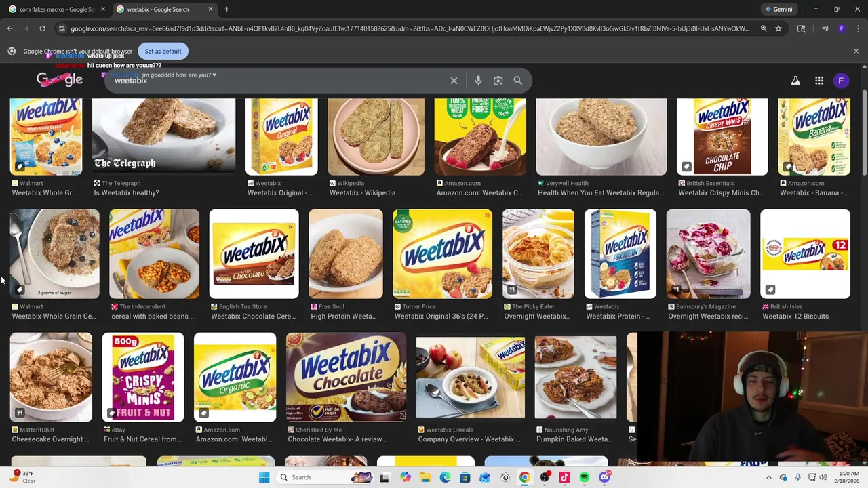The image size is (868, 488).
Task: Open Search Labs flask icon
Action: point(795,81)
